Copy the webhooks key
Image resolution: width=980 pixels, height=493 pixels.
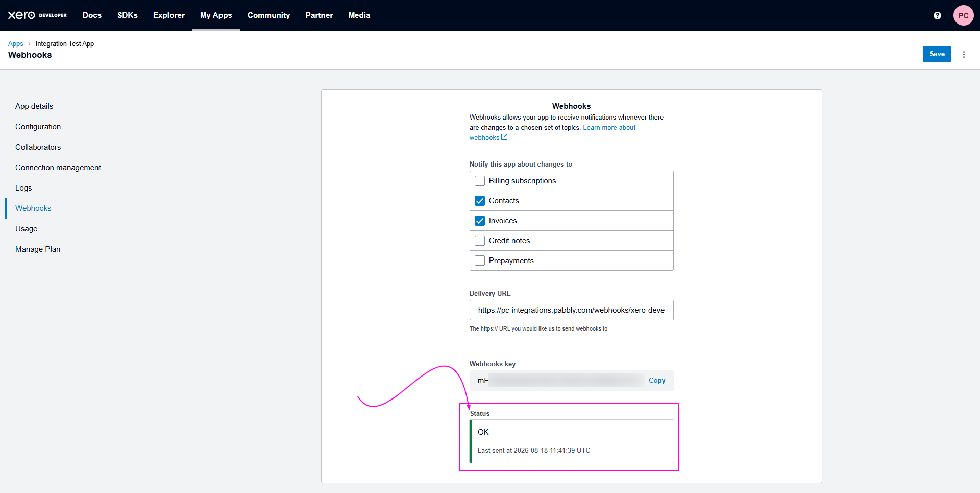tap(657, 381)
